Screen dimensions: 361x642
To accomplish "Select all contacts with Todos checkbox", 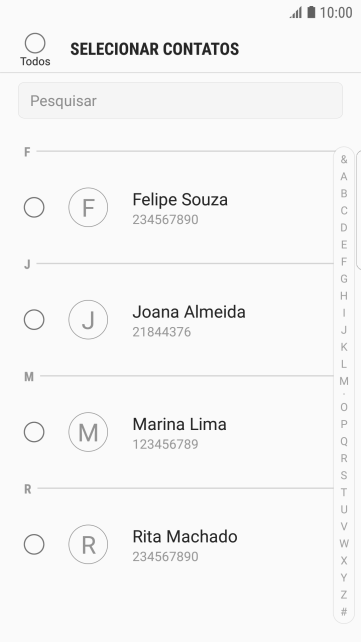I will coord(35,43).
